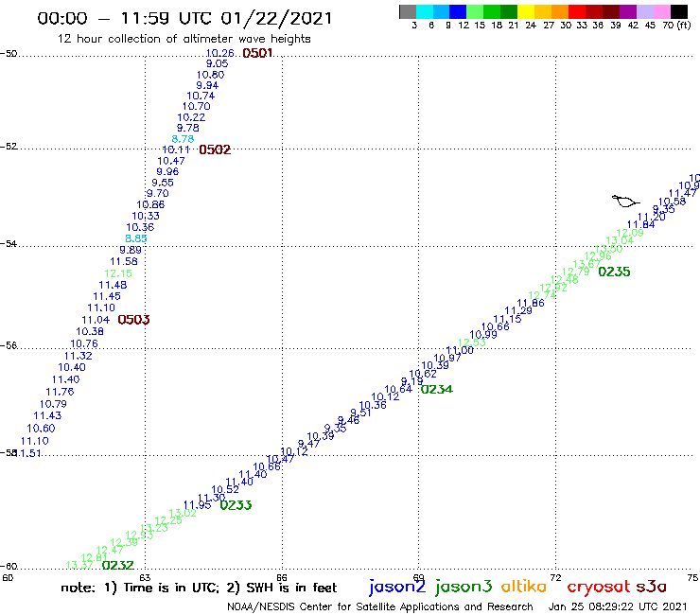The width and height of the screenshot is (700, 615).
Task: Click the jason2 satellite label
Action: click(397, 587)
